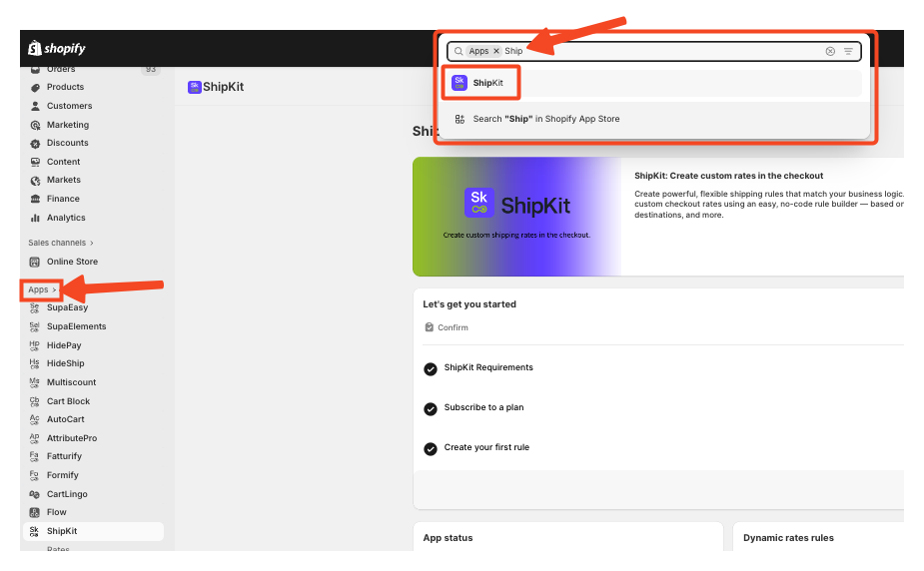Screen dimensions: 924x571
Task: Click the Products tag icon in sidebar
Action: (35, 87)
